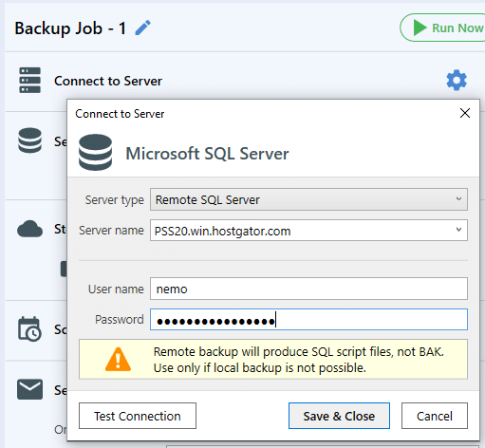Click the Run Now button
This screenshot has width=485, height=448.
(443, 28)
